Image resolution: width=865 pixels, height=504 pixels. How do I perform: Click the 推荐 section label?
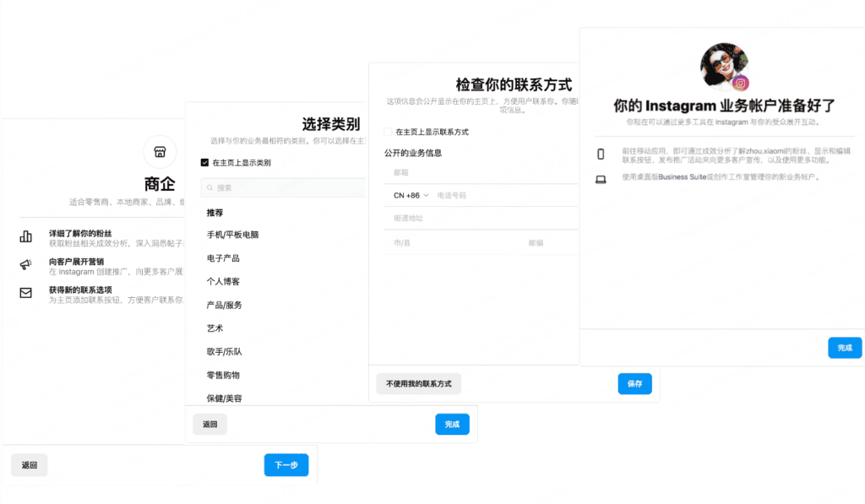pyautogui.click(x=215, y=213)
